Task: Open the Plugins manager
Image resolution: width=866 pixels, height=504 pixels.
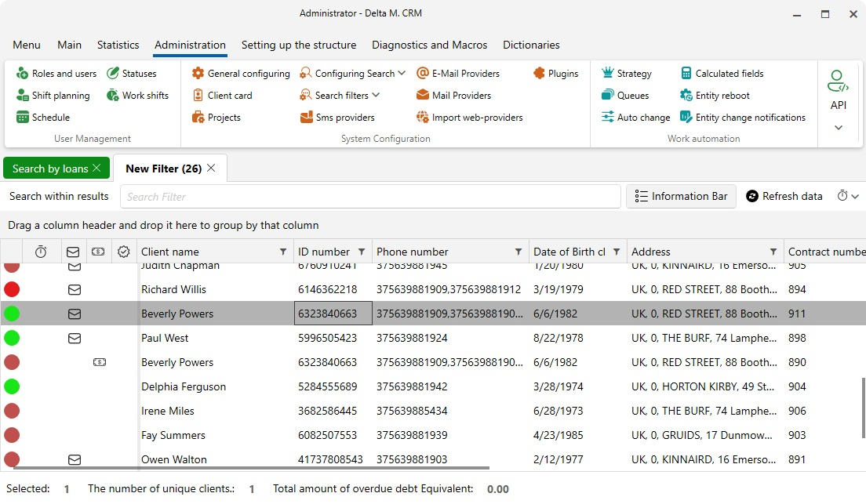Action: [555, 74]
